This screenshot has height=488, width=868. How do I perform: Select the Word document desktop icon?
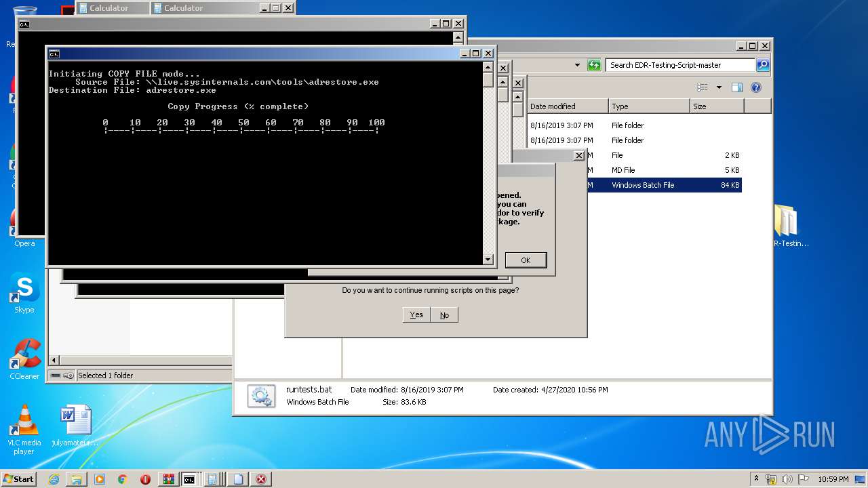(75, 426)
